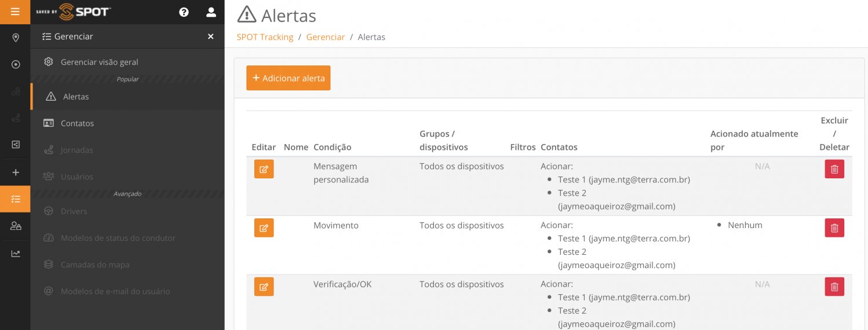Image resolution: width=868 pixels, height=330 pixels.
Task: Edit the Verificação/OK alert
Action: click(264, 287)
